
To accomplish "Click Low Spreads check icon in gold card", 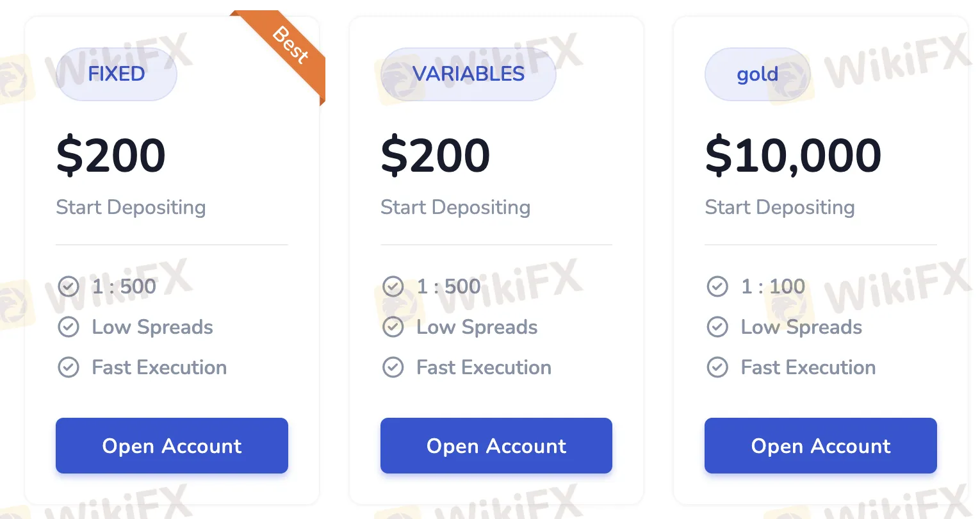I will click(x=717, y=327).
